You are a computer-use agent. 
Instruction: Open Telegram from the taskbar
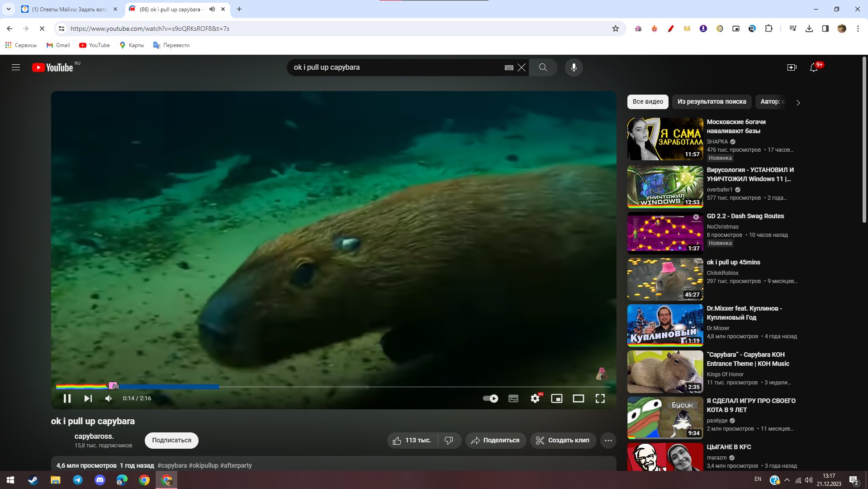pyautogui.click(x=77, y=480)
